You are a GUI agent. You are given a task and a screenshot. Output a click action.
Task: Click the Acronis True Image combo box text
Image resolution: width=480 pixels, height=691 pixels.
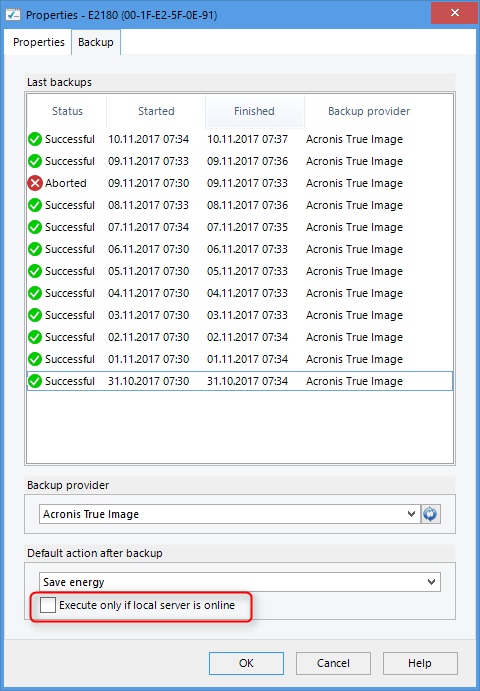[91, 514]
